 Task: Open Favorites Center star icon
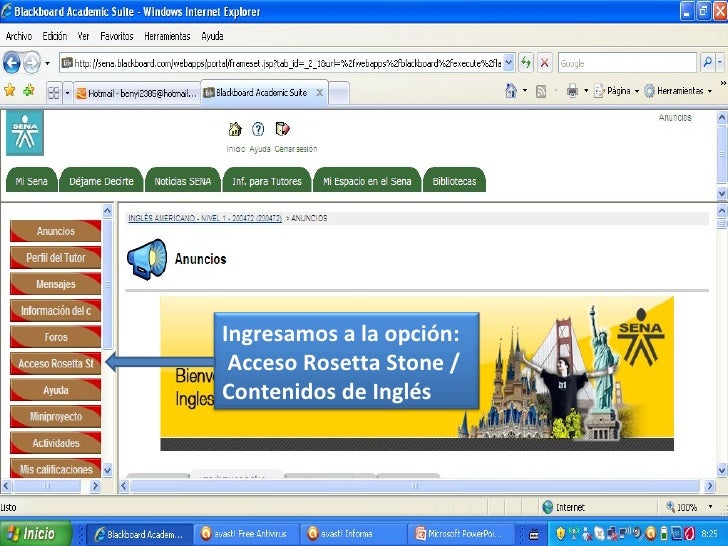click(x=9, y=90)
